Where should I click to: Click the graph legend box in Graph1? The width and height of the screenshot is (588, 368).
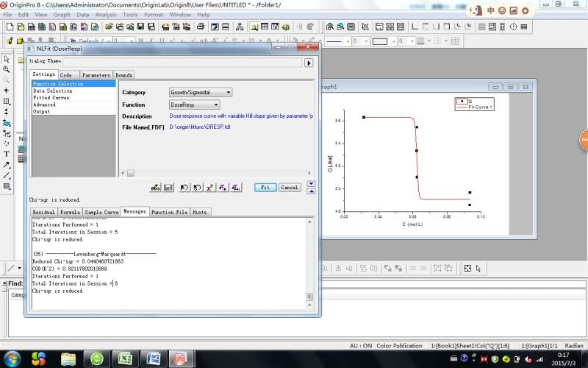click(474, 104)
